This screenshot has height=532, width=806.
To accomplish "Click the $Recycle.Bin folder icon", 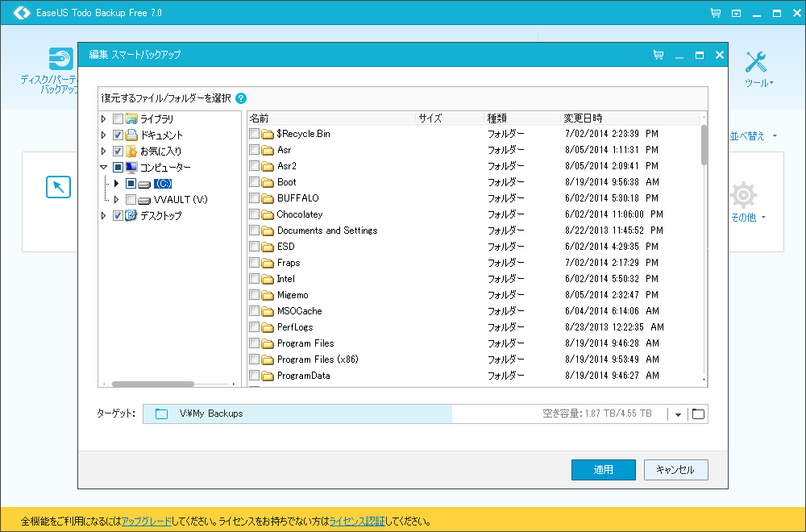I will click(268, 134).
